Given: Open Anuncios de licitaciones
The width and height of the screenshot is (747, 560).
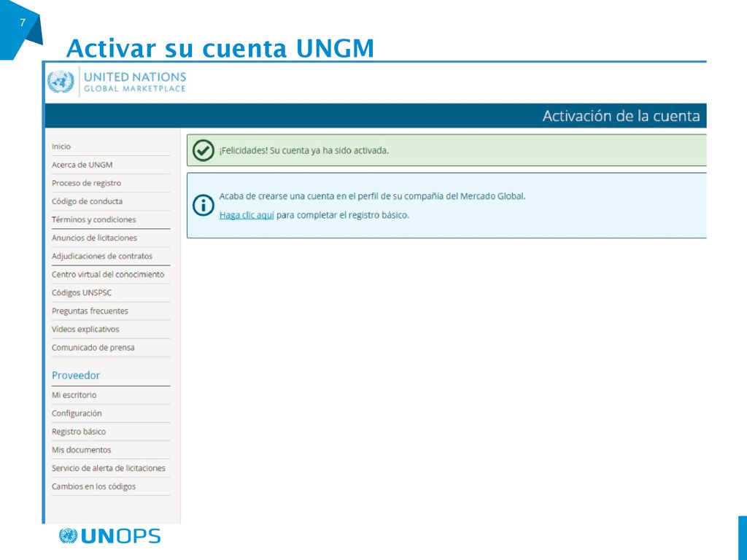Looking at the screenshot, I should pos(94,238).
